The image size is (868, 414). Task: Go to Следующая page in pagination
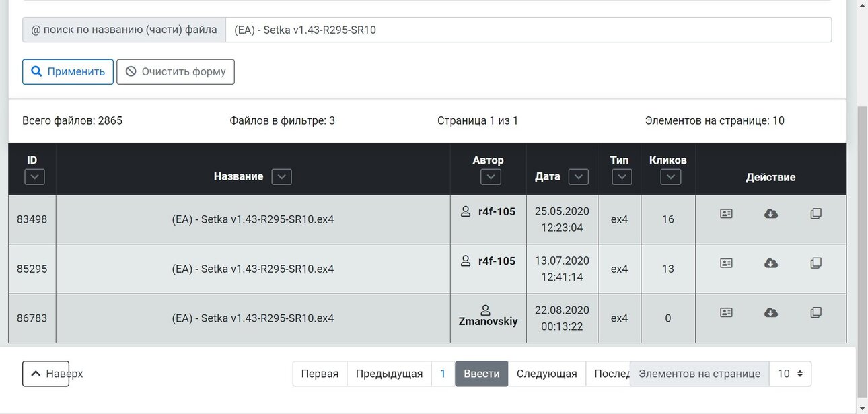[546, 374]
